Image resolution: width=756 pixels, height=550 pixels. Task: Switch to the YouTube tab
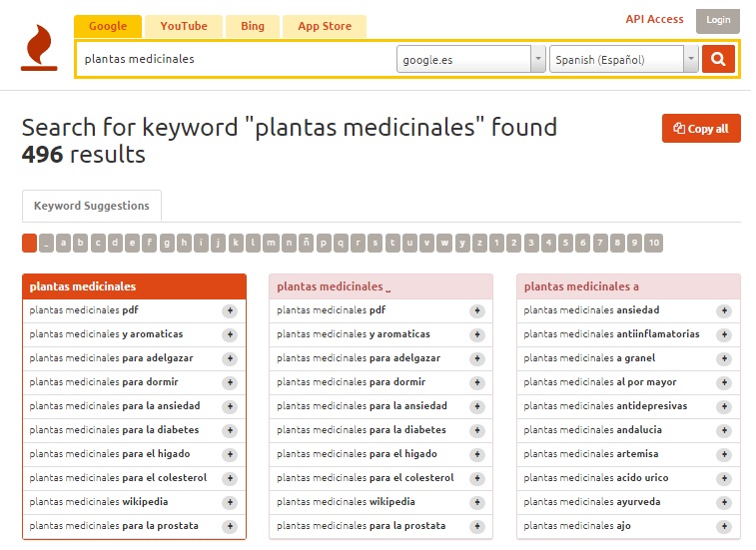pos(185,27)
